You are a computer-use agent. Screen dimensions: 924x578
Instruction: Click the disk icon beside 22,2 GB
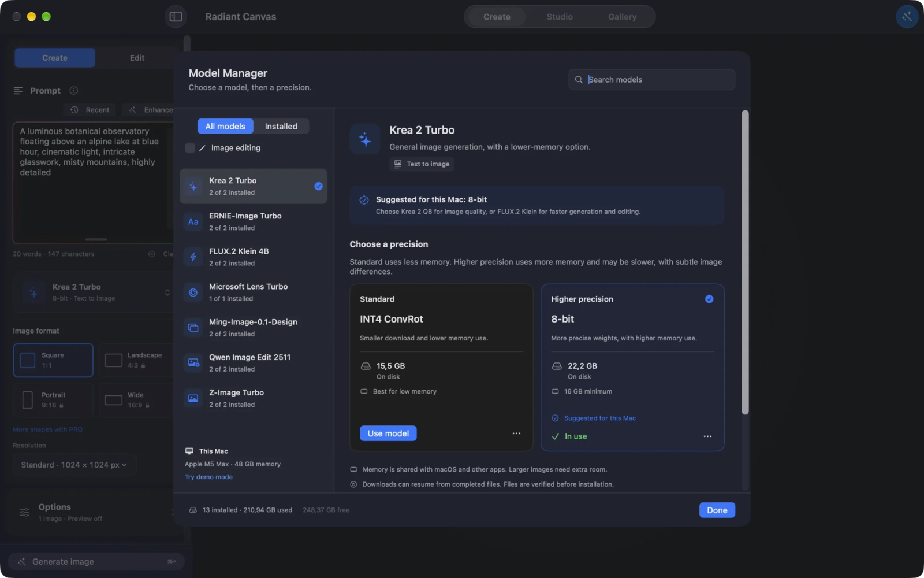click(557, 366)
